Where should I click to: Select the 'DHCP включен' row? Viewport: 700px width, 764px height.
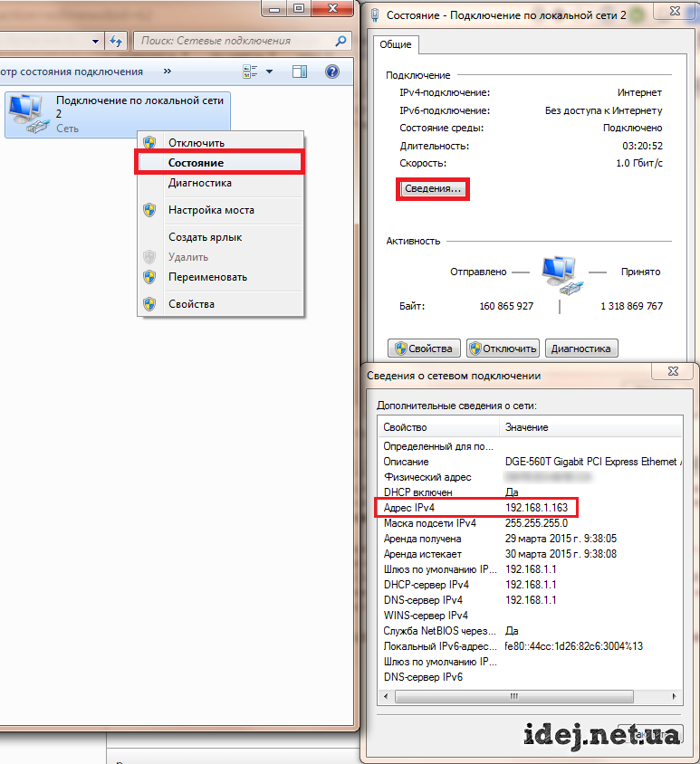(x=530, y=492)
